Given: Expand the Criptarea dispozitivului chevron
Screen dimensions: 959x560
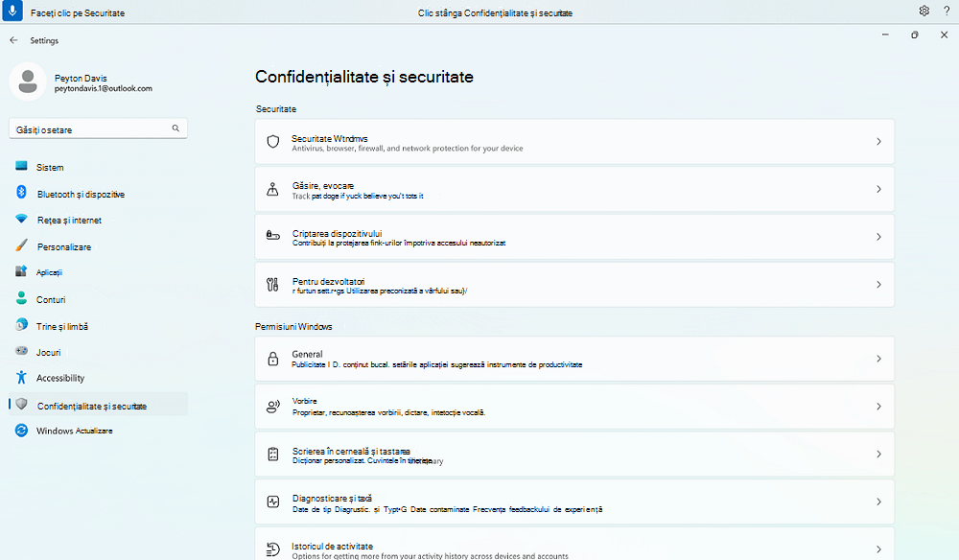Looking at the screenshot, I should [x=878, y=237].
